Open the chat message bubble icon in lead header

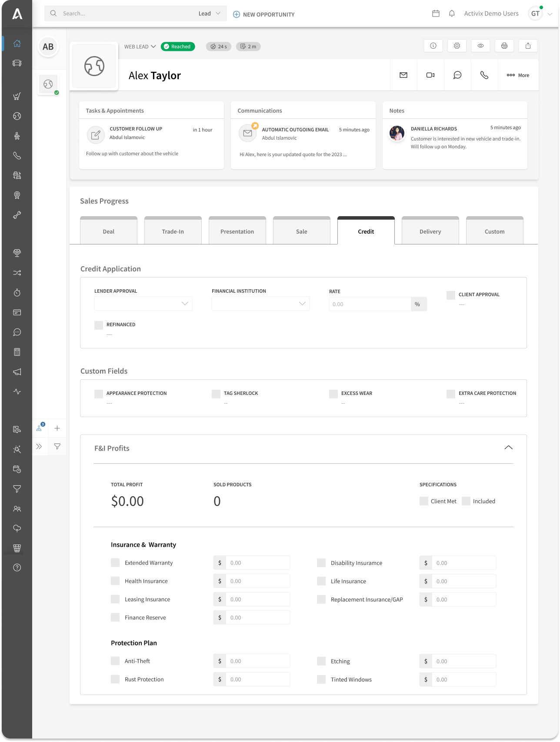(x=457, y=75)
